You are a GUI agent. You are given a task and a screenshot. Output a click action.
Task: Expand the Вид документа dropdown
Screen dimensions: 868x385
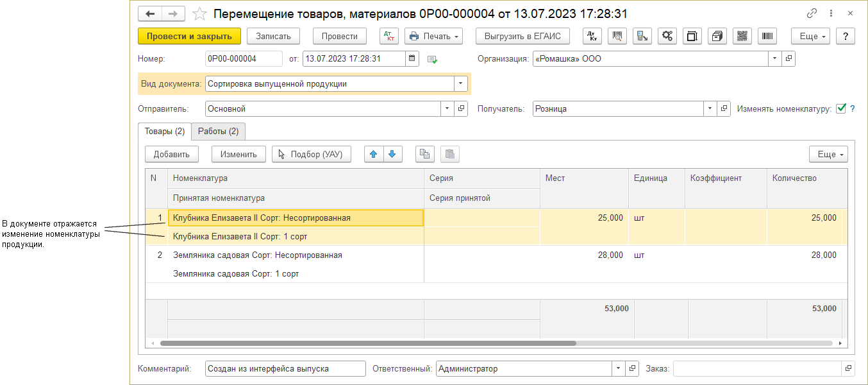coord(461,83)
